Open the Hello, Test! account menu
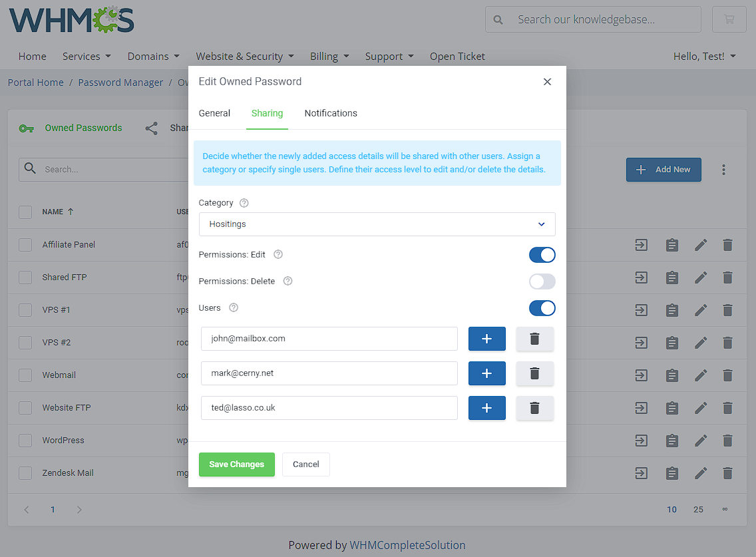 point(704,57)
